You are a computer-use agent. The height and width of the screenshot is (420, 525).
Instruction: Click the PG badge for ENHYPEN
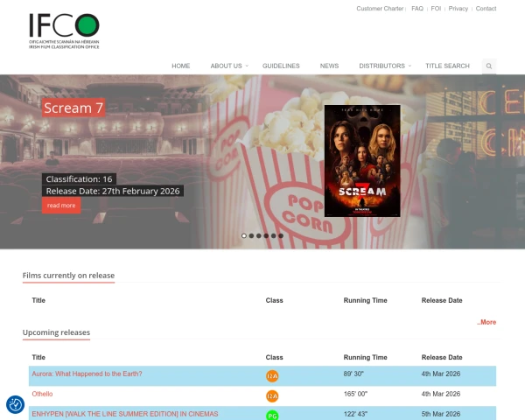tap(272, 416)
